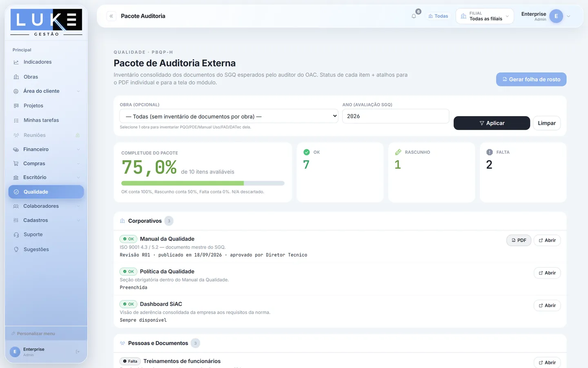Click the Projetos sidebar icon

click(x=16, y=106)
